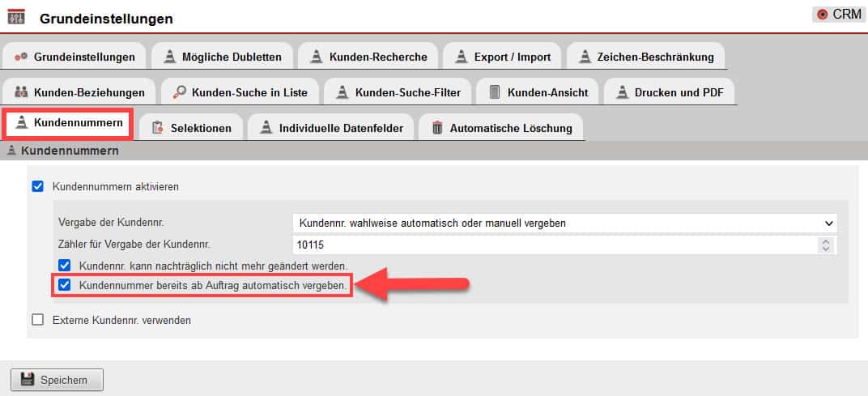Open the Mögliche Dubletten tab
Viewport: 868px width, 396px height.
coord(223,57)
